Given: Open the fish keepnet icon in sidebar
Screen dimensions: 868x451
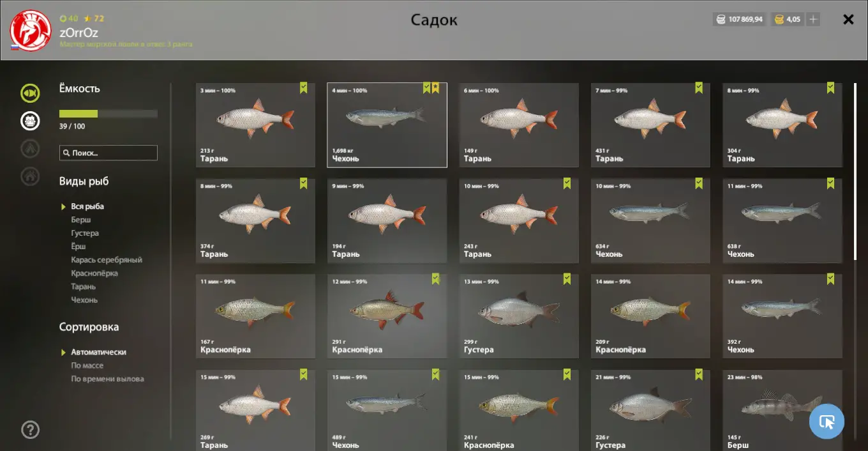Looking at the screenshot, I should pos(30,93).
